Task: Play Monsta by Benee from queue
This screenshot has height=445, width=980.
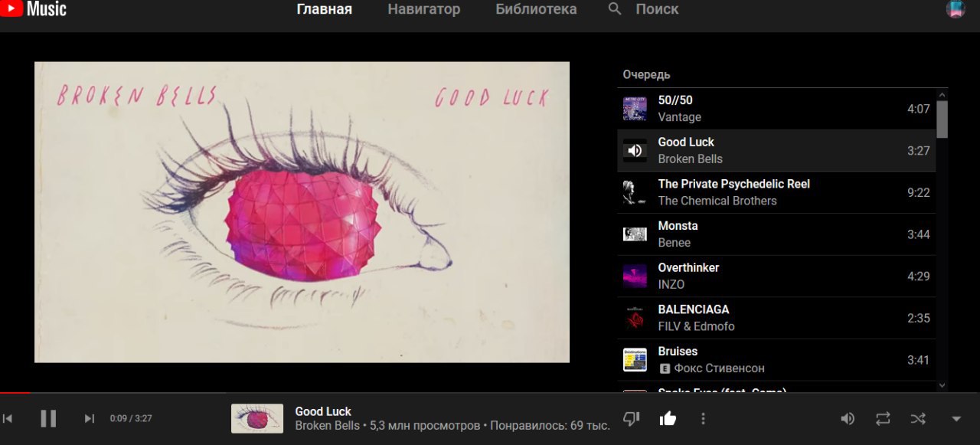Action: (x=776, y=234)
